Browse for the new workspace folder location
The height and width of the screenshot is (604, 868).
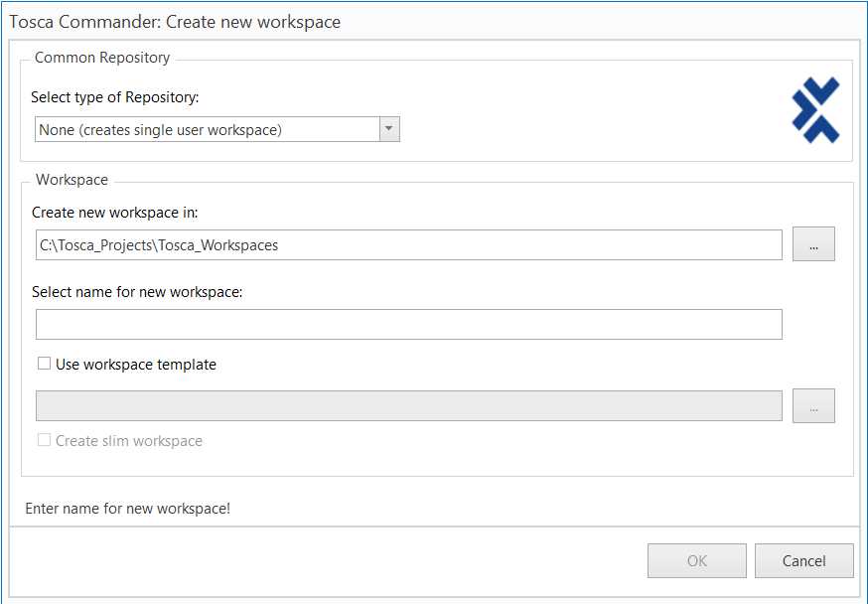pos(813,244)
